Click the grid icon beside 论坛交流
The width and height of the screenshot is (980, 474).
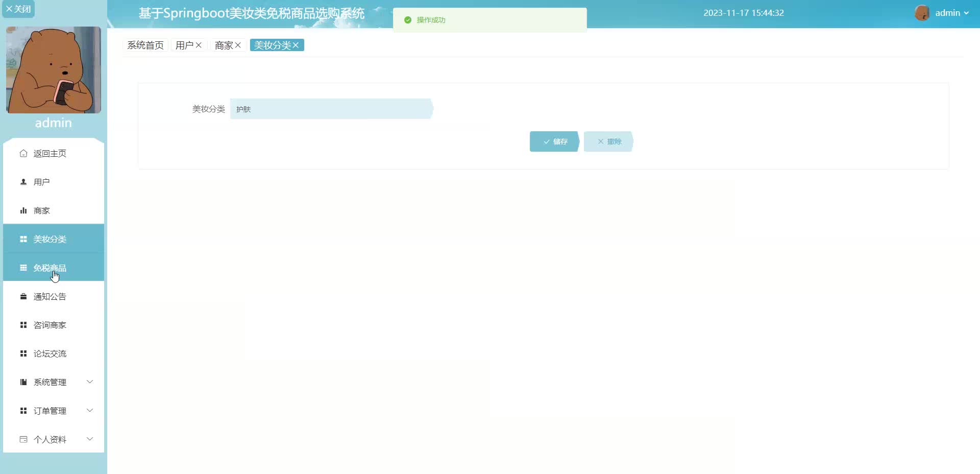pos(23,353)
